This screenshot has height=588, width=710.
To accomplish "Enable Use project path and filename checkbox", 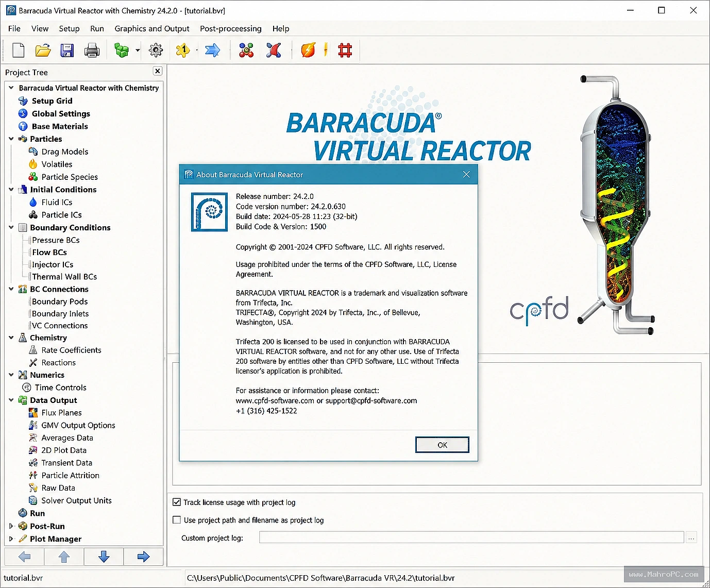I will (177, 520).
